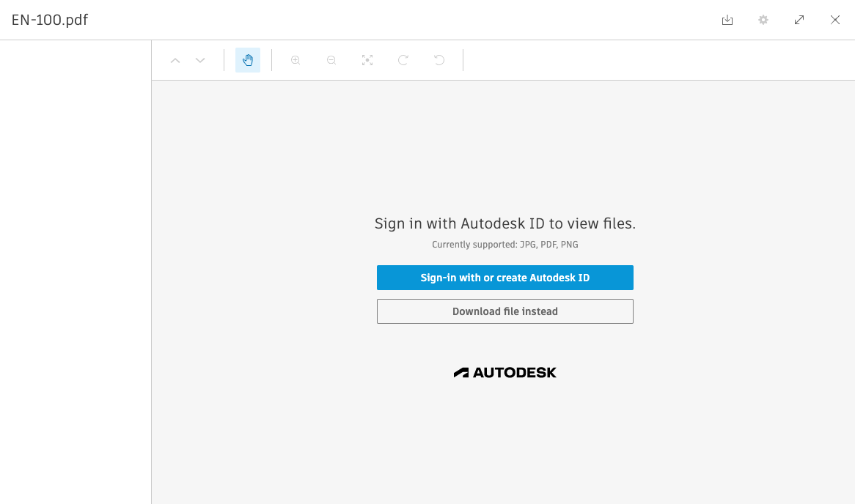The height and width of the screenshot is (504, 855).
Task: Go to the next page using the down chevron
Action: [x=200, y=61]
